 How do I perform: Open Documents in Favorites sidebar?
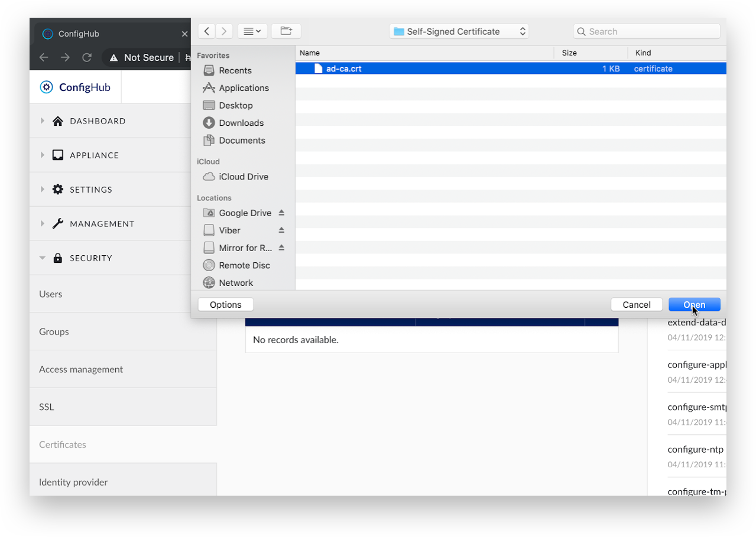234,141
